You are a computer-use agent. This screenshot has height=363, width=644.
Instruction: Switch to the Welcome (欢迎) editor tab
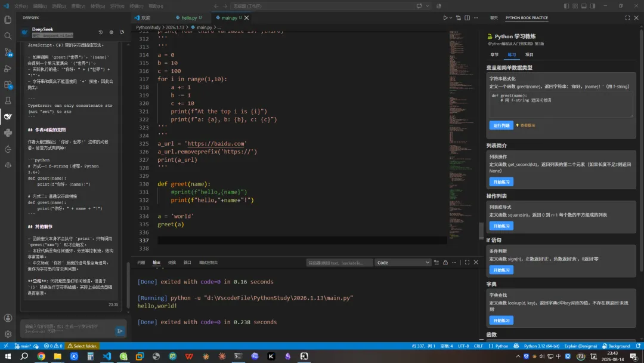pos(146,18)
